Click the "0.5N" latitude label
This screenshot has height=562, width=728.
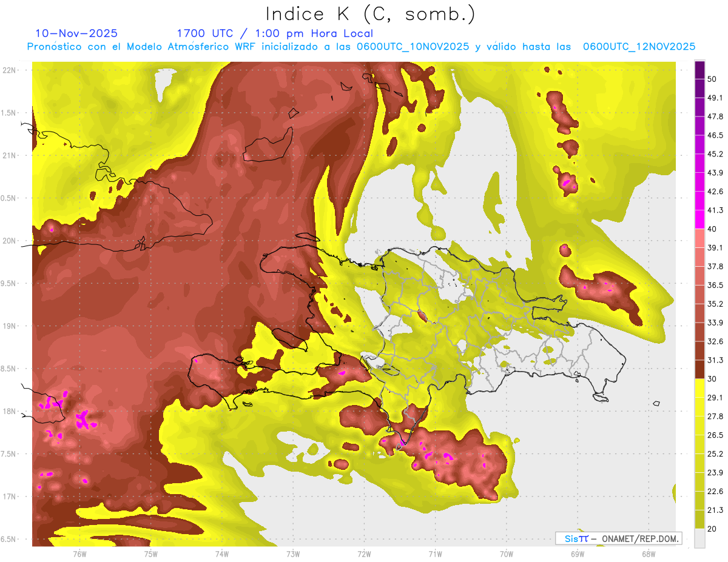[10, 198]
